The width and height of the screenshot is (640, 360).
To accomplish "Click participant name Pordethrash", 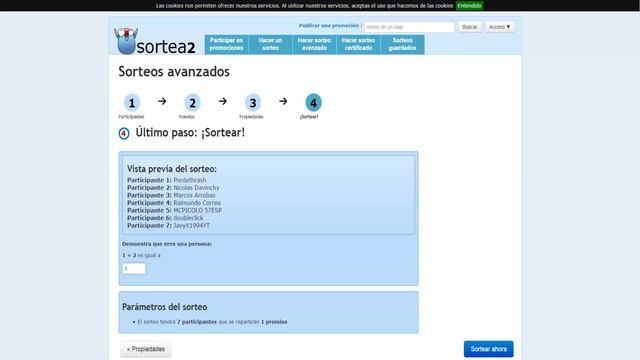I will pyautogui.click(x=190, y=180).
